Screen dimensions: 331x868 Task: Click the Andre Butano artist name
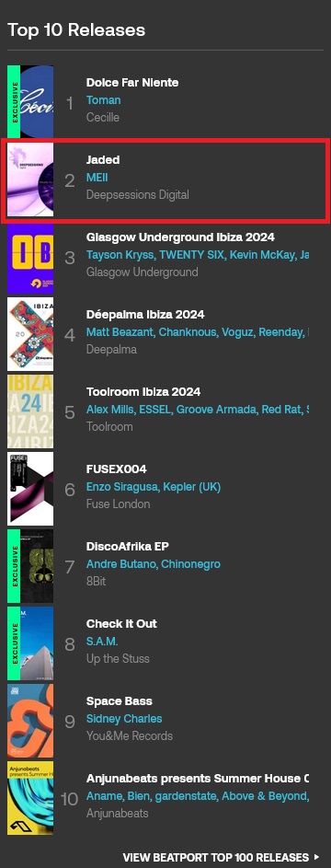point(117,564)
